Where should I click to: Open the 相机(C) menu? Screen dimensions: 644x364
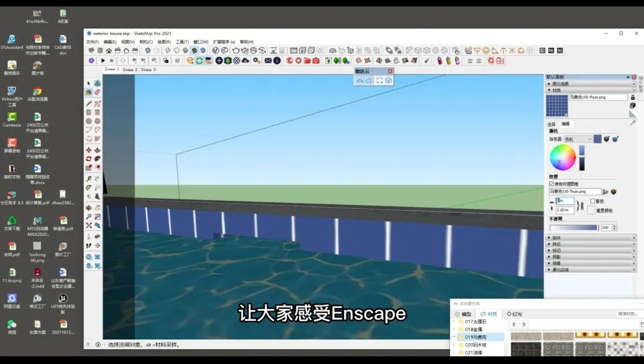pyautogui.click(x=145, y=42)
